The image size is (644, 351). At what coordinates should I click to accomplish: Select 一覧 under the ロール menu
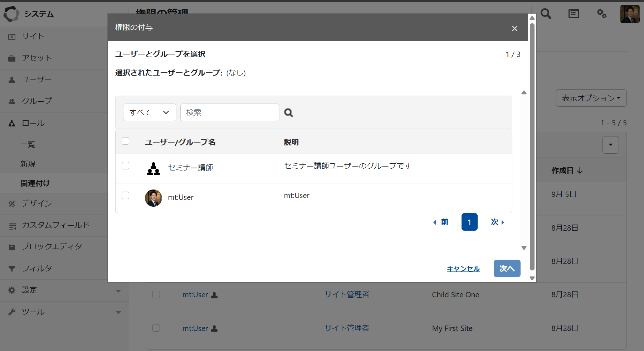pyautogui.click(x=28, y=144)
